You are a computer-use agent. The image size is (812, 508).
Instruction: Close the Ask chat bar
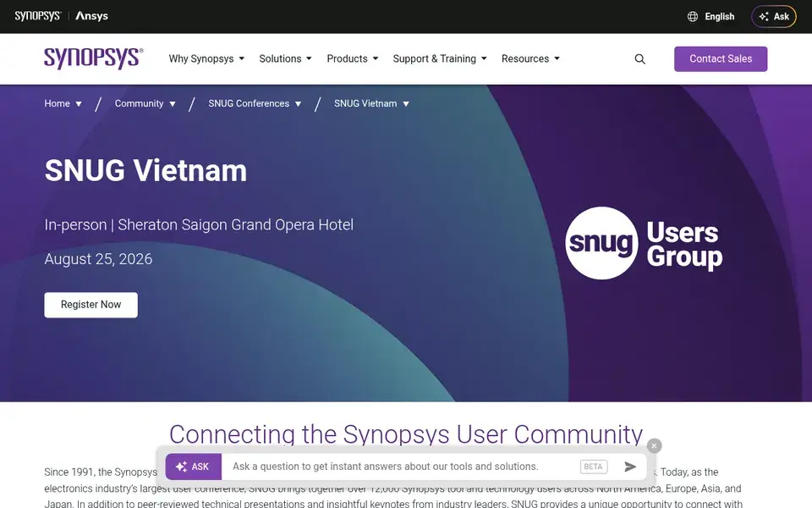tap(654, 446)
